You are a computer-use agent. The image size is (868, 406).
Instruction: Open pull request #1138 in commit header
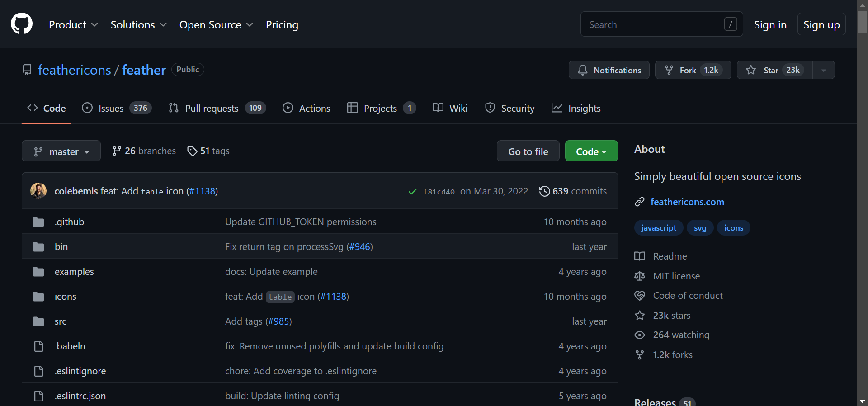point(202,191)
